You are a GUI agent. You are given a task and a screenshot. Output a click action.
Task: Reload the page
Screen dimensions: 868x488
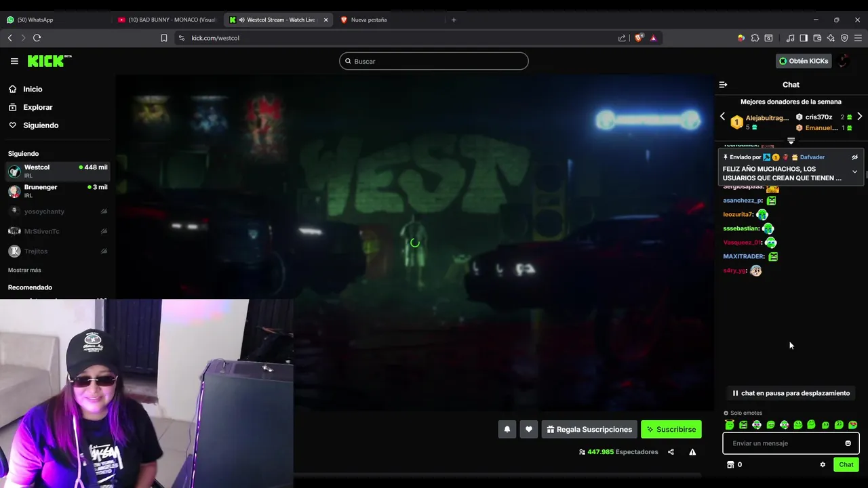[x=37, y=38]
